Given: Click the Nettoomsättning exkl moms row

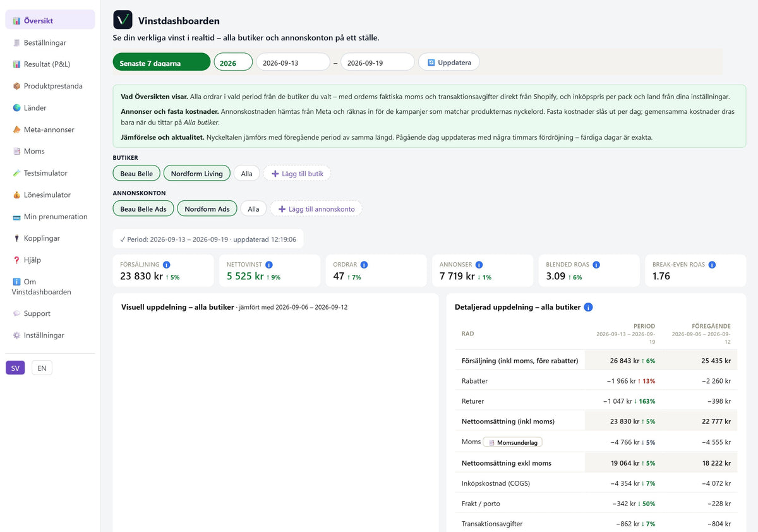Looking at the screenshot, I should [596, 463].
